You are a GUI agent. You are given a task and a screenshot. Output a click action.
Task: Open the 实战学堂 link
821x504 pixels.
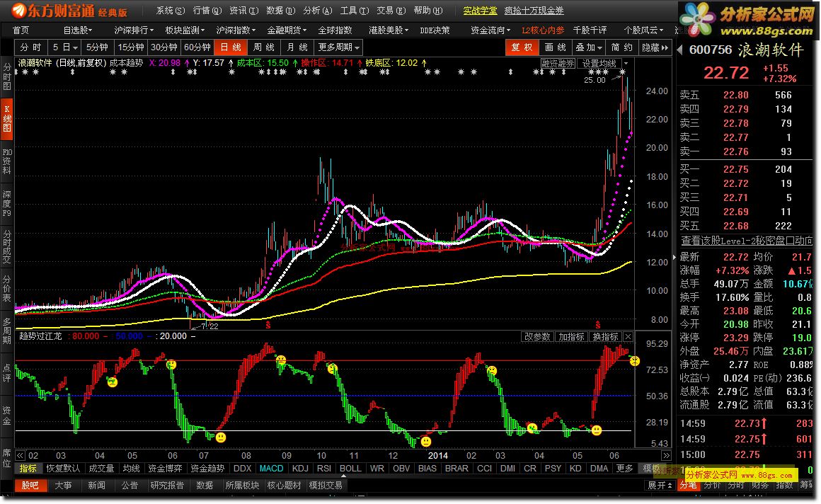pos(480,11)
